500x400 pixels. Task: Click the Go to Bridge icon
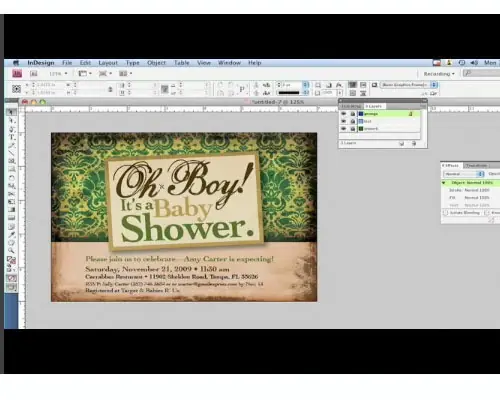point(34,74)
